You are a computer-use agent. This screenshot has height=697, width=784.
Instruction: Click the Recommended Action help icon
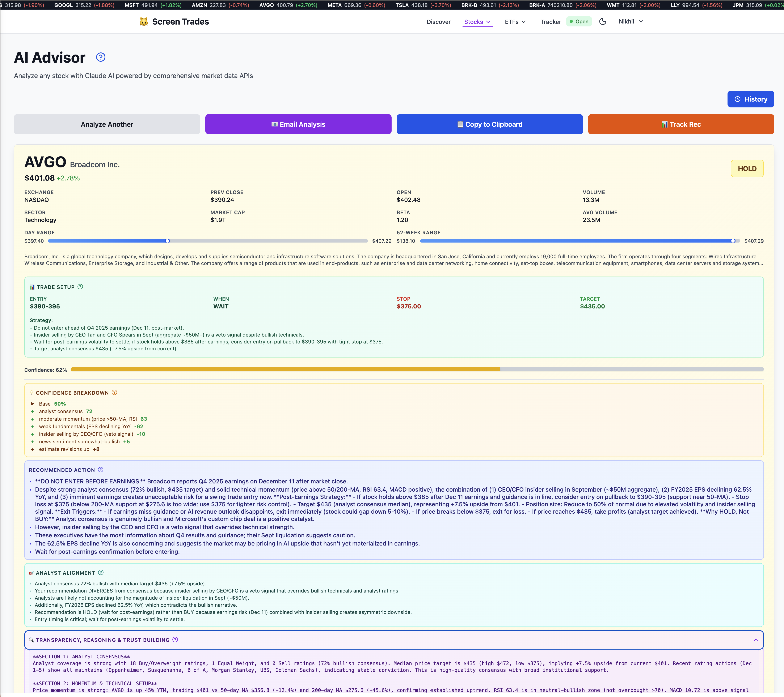pos(101,470)
